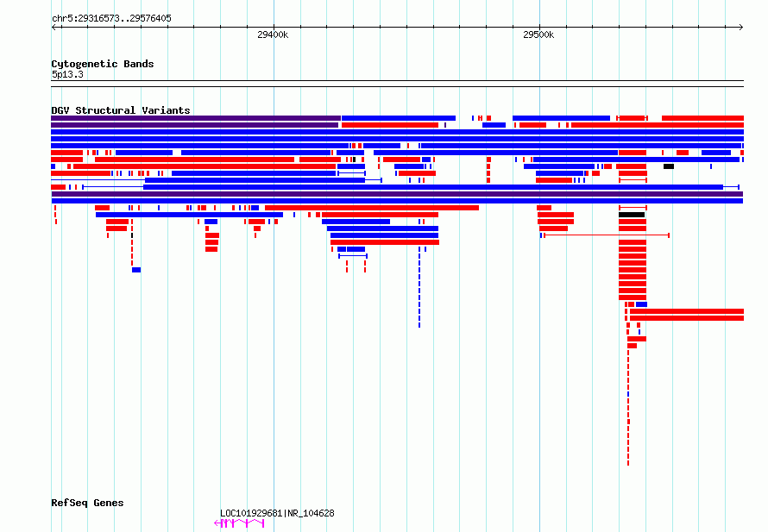Open the RefSeq Genes track title
Image resolution: width=768 pixels, height=532 pixels.
click(x=87, y=503)
